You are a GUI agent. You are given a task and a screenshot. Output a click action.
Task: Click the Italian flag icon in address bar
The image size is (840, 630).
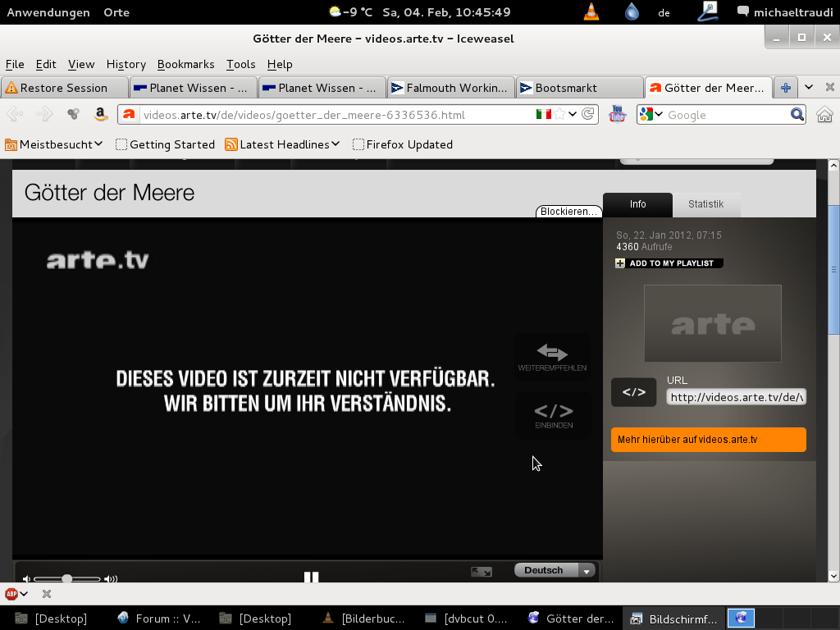coord(543,114)
